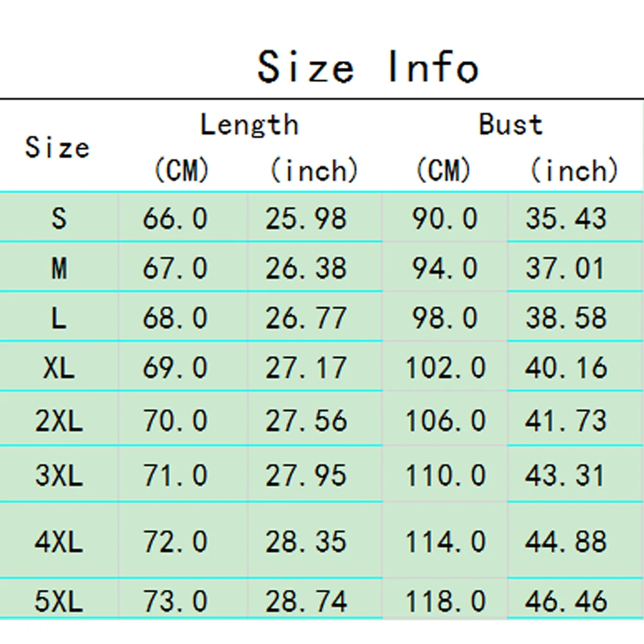Click the 35.43 inch bust cell
This screenshot has width=644, height=644.
(x=566, y=219)
